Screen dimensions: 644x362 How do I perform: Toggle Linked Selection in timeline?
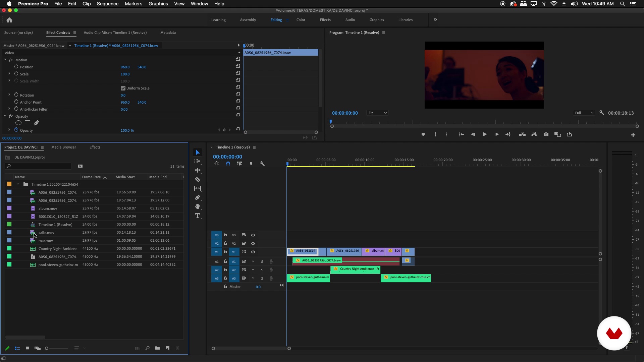(x=239, y=164)
